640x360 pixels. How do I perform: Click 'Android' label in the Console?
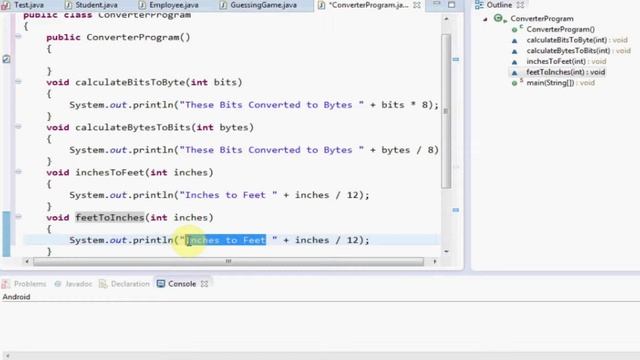click(16, 297)
